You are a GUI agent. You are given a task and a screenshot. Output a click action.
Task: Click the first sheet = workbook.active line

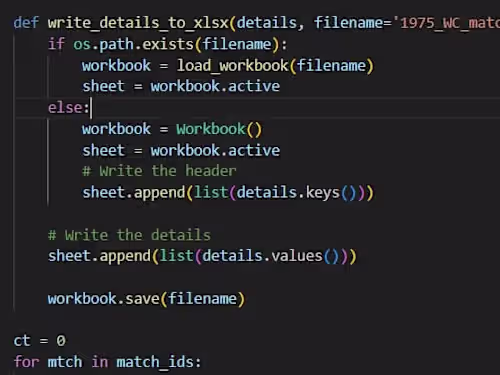coord(181,87)
